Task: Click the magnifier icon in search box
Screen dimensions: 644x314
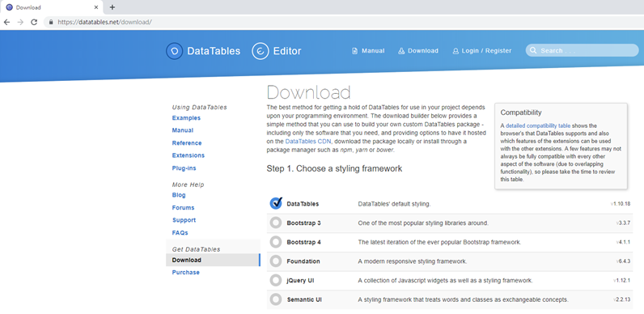Action: coord(533,50)
